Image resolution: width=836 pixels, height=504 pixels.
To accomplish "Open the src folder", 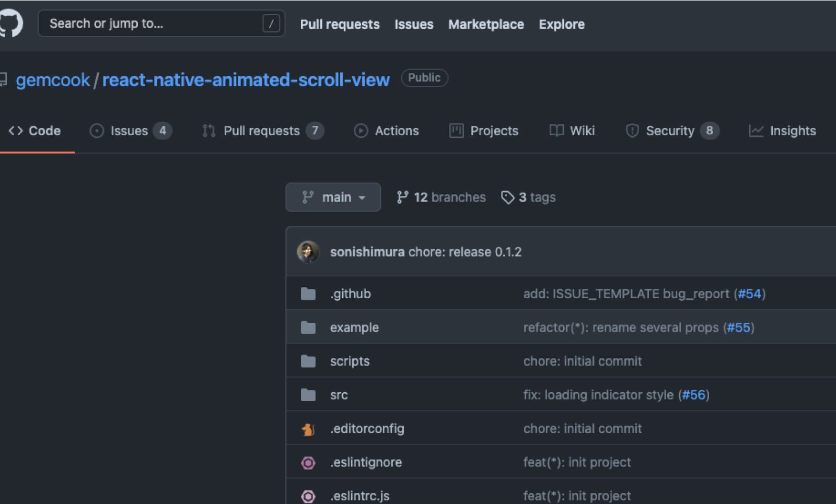I will 339,395.
